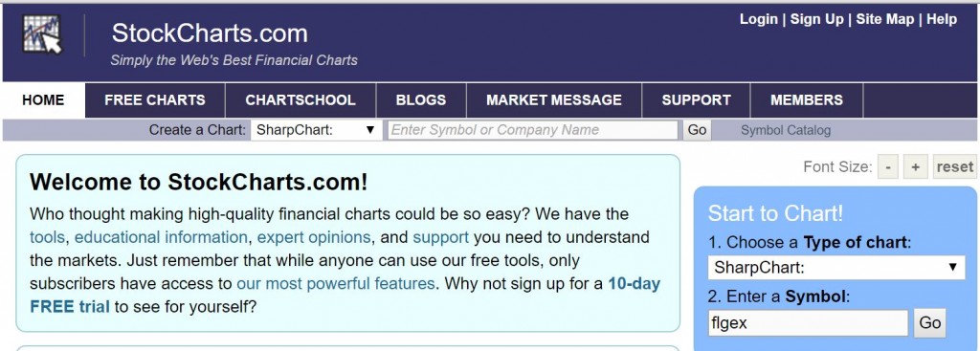Viewport: 980px width, 351px height.
Task: Increase font size with plus button
Action: (x=916, y=166)
